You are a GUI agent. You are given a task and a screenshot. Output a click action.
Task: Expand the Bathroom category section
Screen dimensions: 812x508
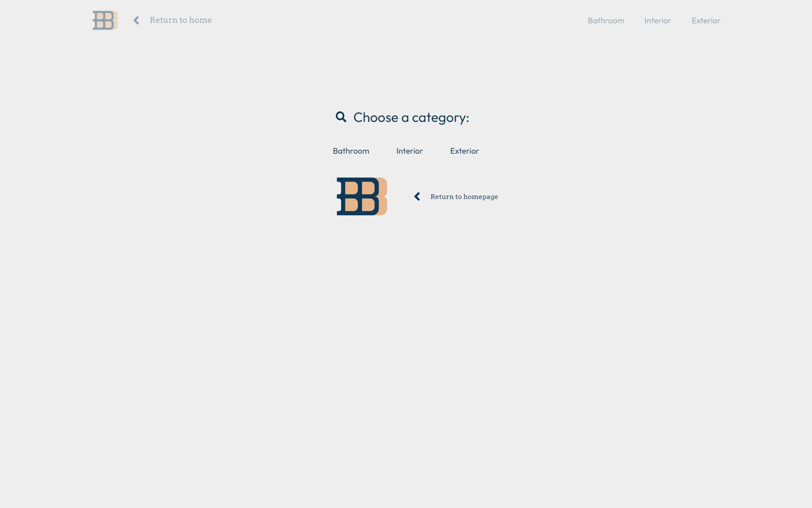point(351,150)
